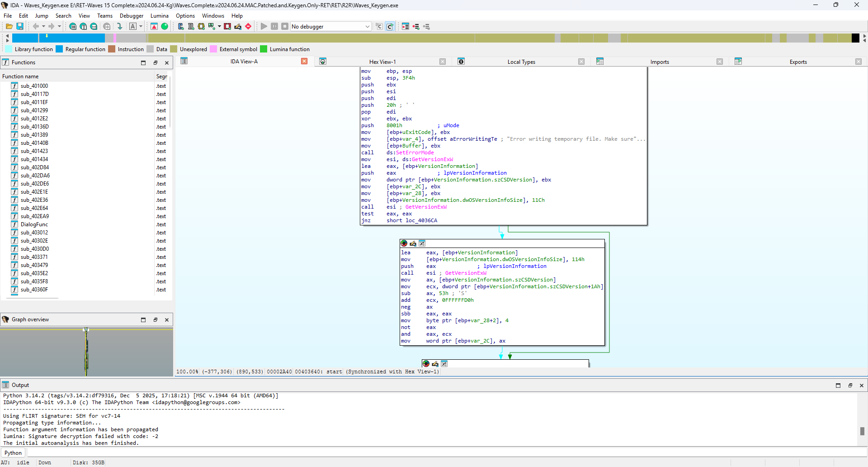Click the red stop-sign breakpoint icon
This screenshot has width=868, height=467.
click(248, 27)
